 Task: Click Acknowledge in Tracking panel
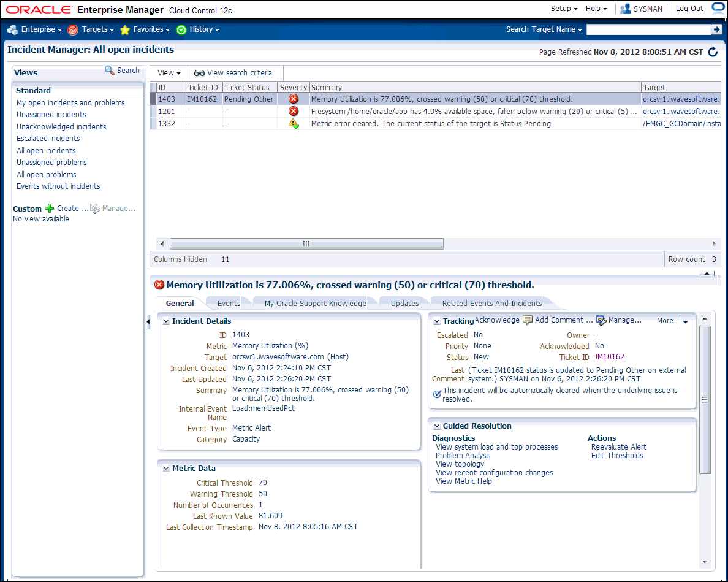tap(497, 320)
